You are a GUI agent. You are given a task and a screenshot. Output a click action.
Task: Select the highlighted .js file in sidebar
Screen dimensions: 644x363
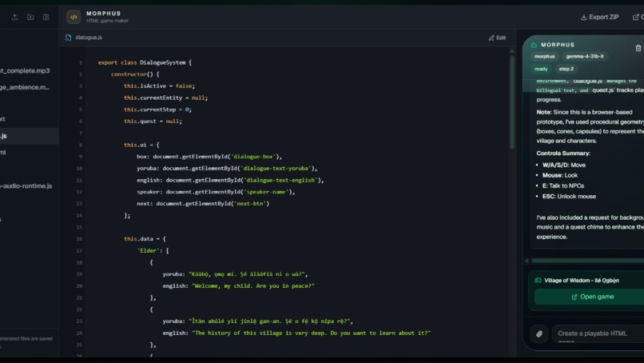(29, 136)
